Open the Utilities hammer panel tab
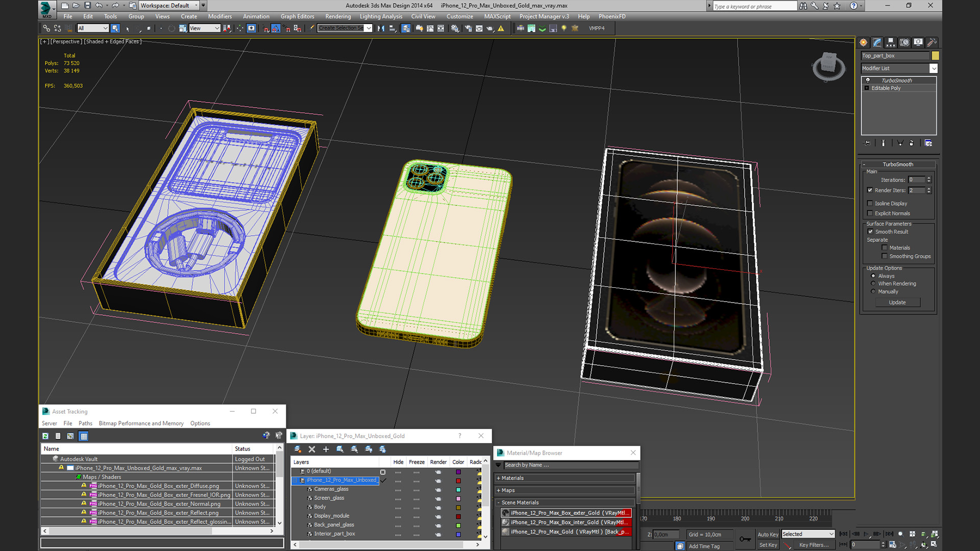 [932, 42]
